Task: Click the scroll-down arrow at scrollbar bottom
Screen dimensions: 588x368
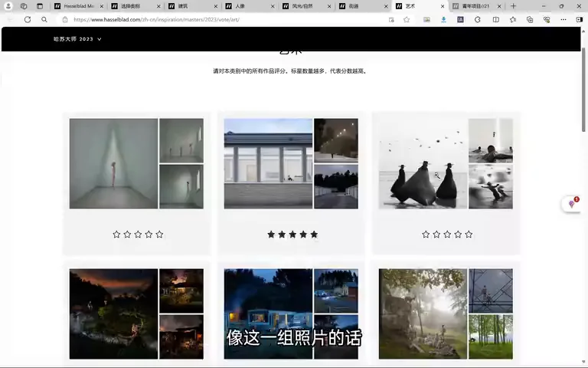Action: coord(583,363)
